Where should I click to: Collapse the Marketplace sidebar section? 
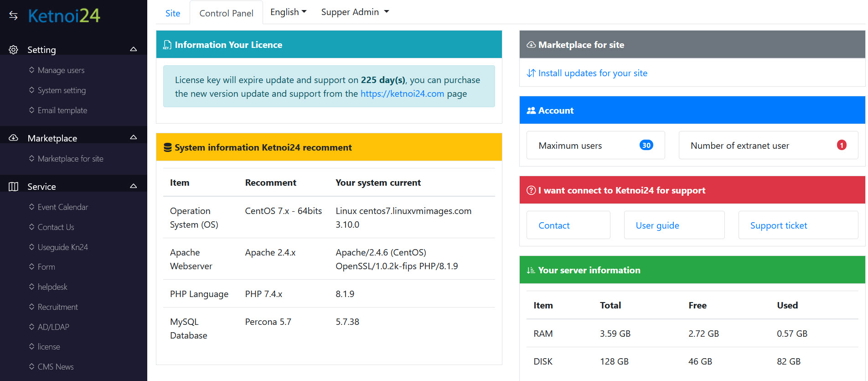[x=134, y=137]
